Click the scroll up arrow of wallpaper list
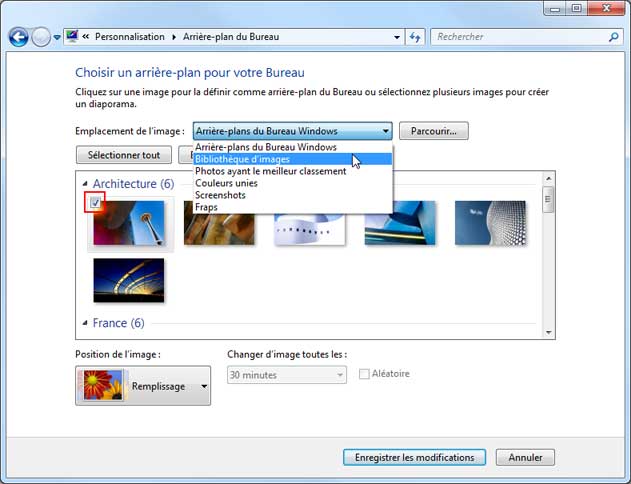631x484 pixels. pos(549,178)
